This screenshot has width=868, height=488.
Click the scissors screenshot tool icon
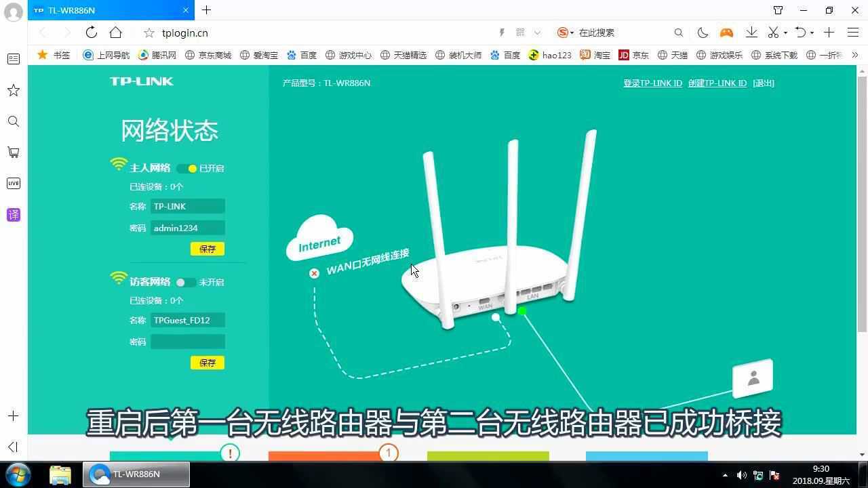coord(773,33)
